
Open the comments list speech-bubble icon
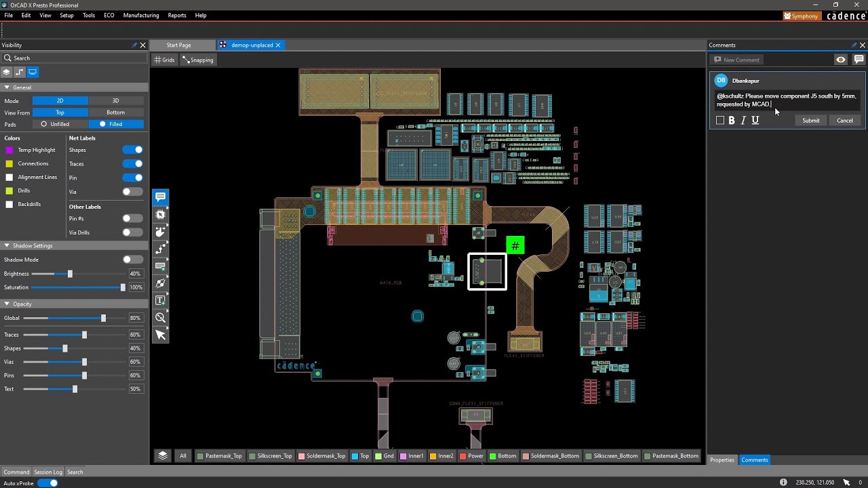[859, 60]
